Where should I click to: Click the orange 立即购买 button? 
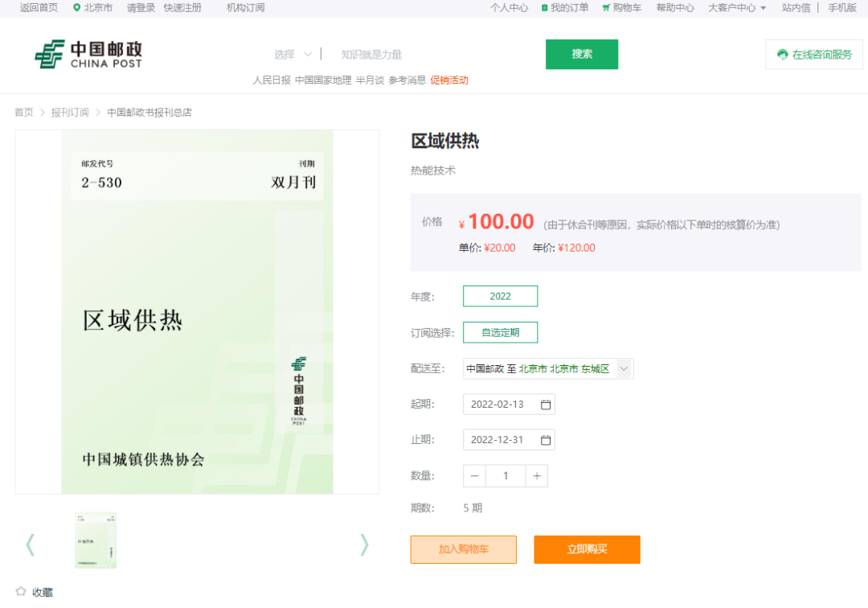(587, 549)
